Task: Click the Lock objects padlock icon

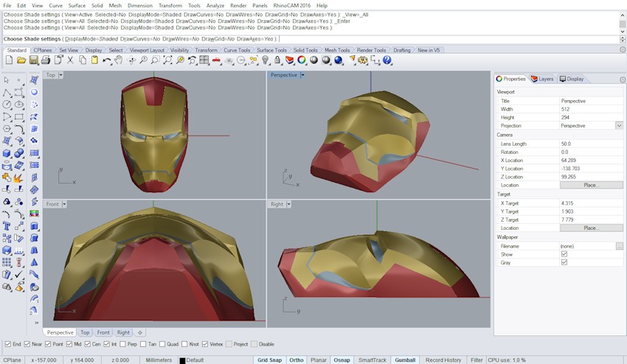Action: pos(277,60)
